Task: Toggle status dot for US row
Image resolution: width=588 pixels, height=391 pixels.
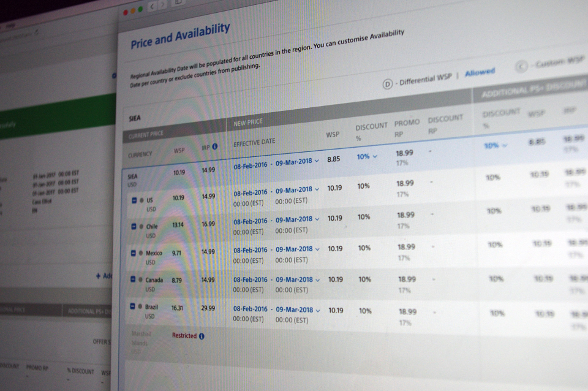Action: [x=141, y=200]
